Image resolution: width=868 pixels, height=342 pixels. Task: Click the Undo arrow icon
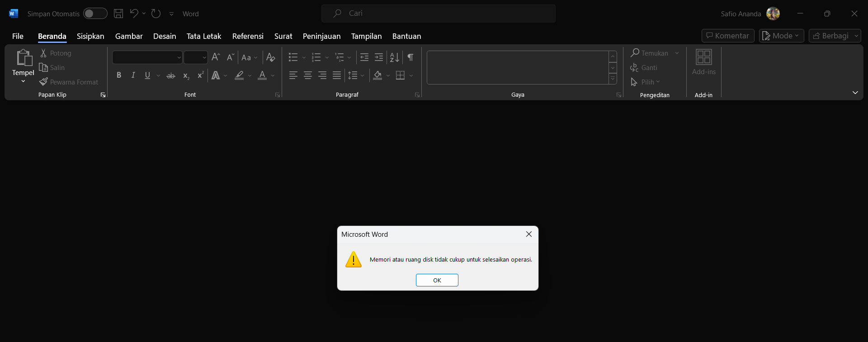(x=134, y=14)
